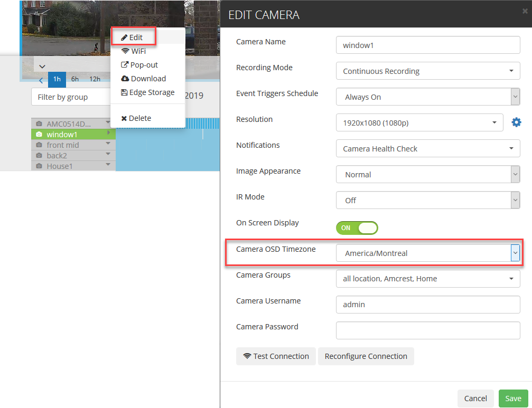Click the camera icon beside House1
Screen dimensions: 532x408
39,166
